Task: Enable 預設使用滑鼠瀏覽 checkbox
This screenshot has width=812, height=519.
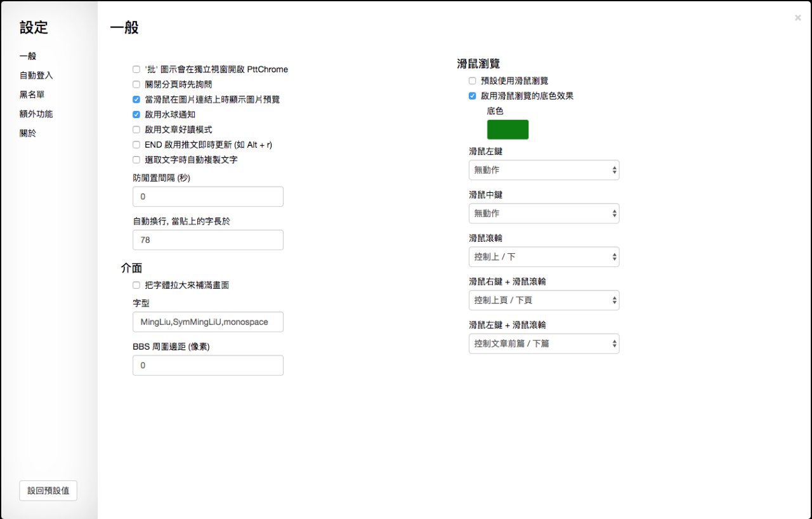Action: 472,81
